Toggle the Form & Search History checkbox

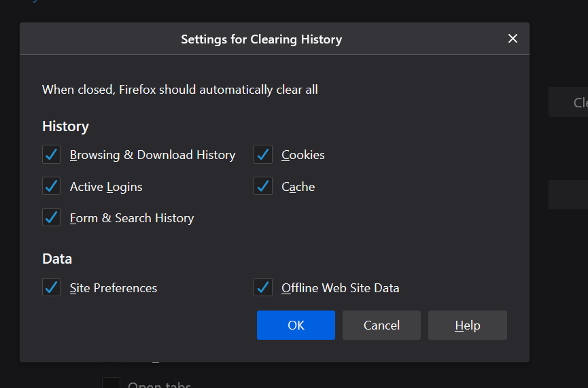click(x=52, y=217)
